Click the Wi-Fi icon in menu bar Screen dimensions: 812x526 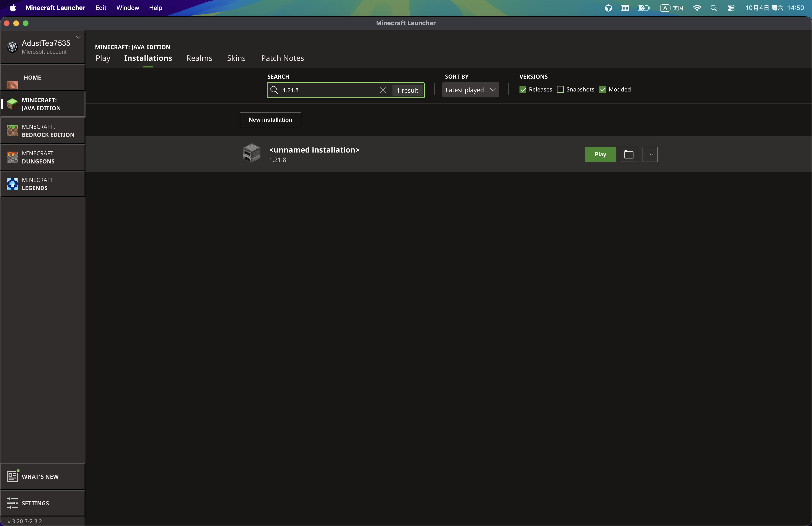pos(697,8)
